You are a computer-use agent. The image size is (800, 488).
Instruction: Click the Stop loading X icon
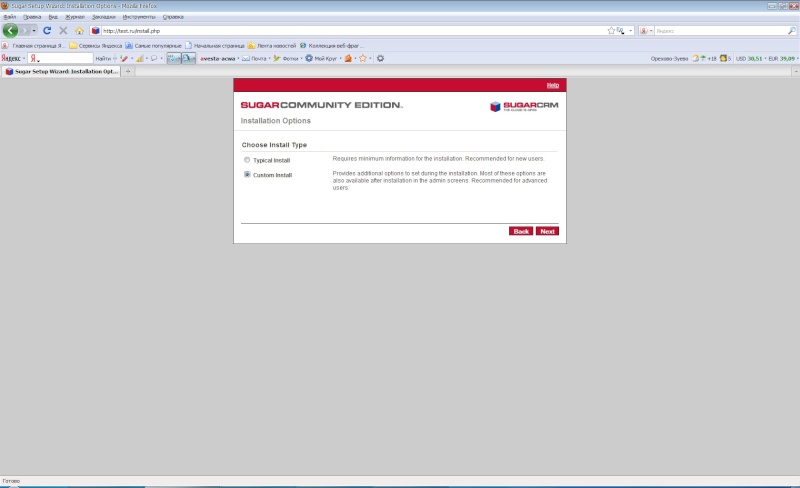point(63,31)
